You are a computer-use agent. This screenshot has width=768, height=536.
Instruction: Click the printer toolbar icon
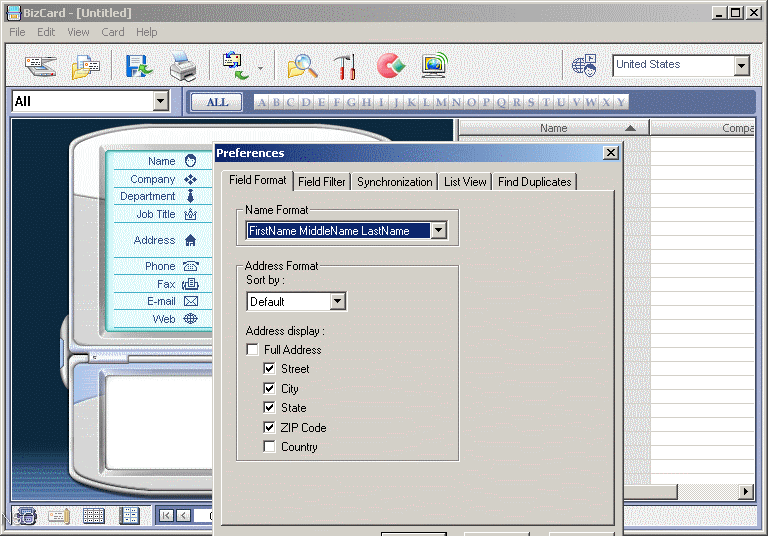point(183,66)
